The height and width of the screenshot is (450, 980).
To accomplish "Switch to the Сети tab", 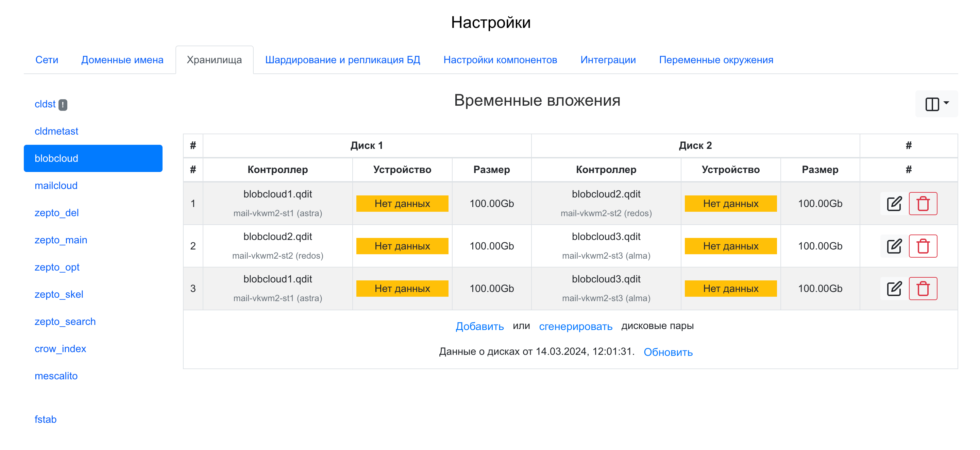I will (47, 60).
